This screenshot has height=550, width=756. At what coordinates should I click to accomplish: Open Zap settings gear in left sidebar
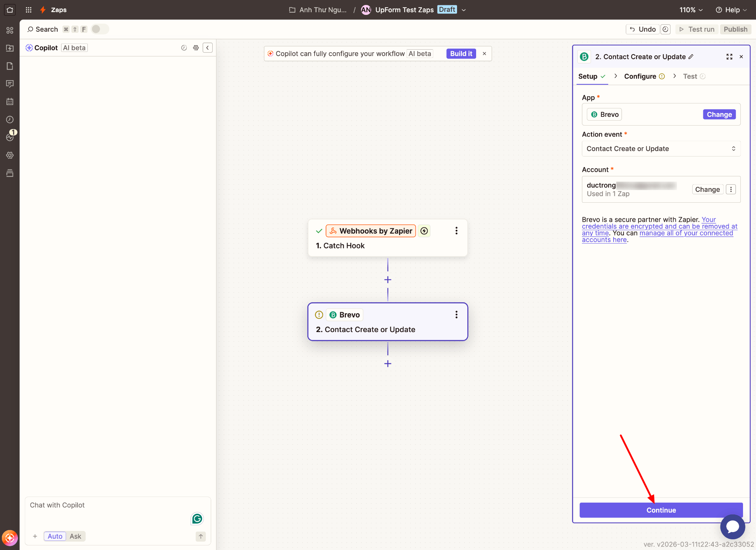[10, 155]
